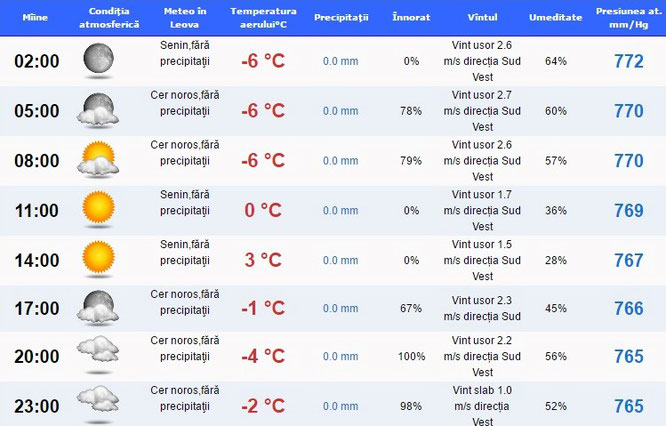Image resolution: width=666 pixels, height=426 pixels.
Task: Click the full moon icon at 02:00
Action: point(98,61)
